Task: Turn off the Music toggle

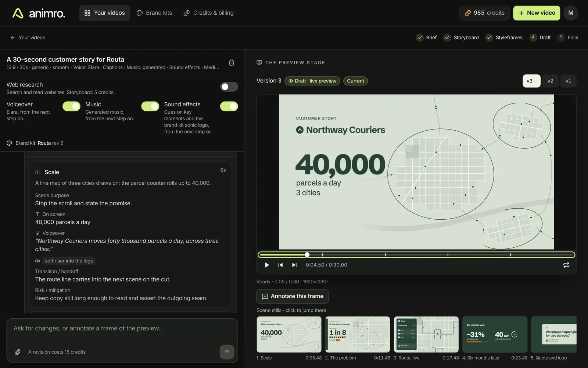Action: pyautogui.click(x=150, y=106)
